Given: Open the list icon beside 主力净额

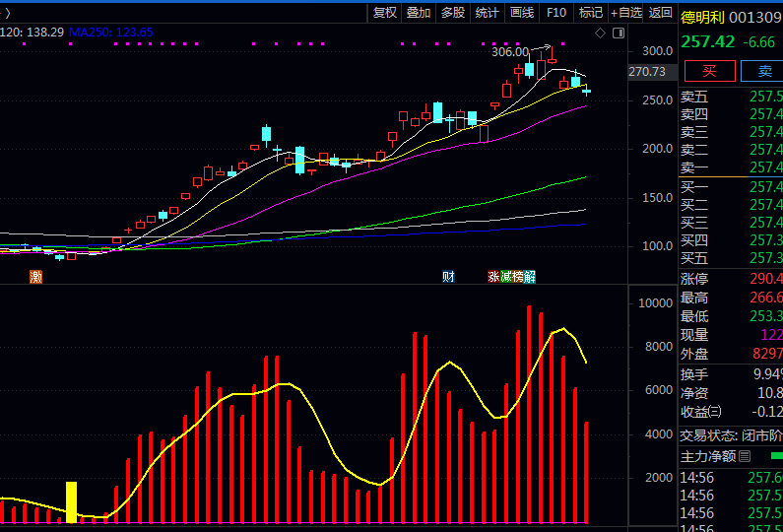Looking at the screenshot, I should 745,456.
